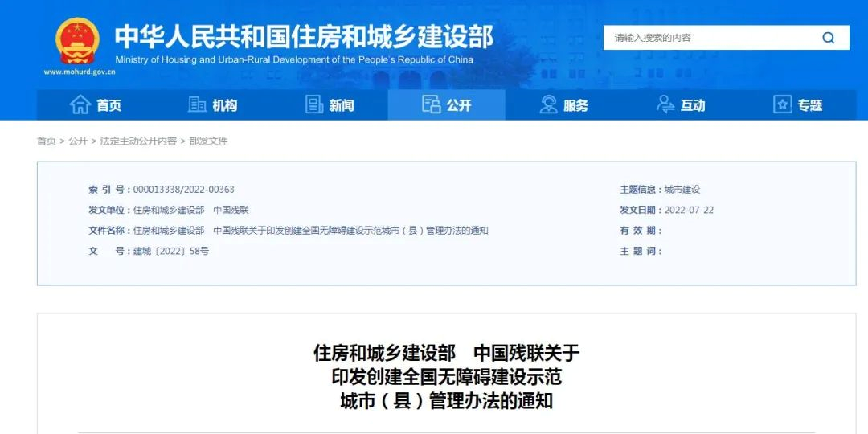Click the newspaper icon beside 新闻

(314, 104)
